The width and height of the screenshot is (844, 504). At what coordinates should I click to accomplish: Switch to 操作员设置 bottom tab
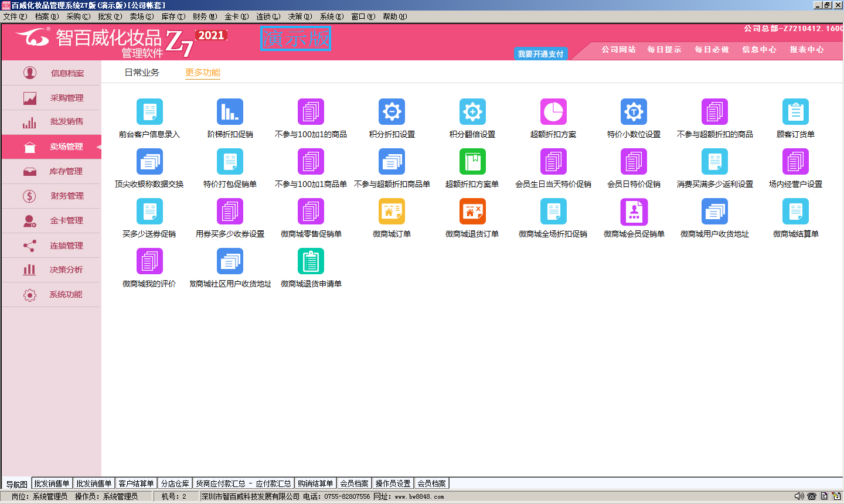393,483
